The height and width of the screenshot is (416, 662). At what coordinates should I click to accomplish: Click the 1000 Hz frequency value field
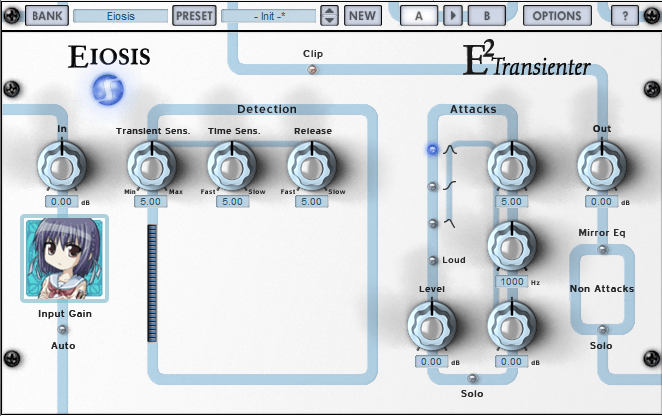[512, 282]
